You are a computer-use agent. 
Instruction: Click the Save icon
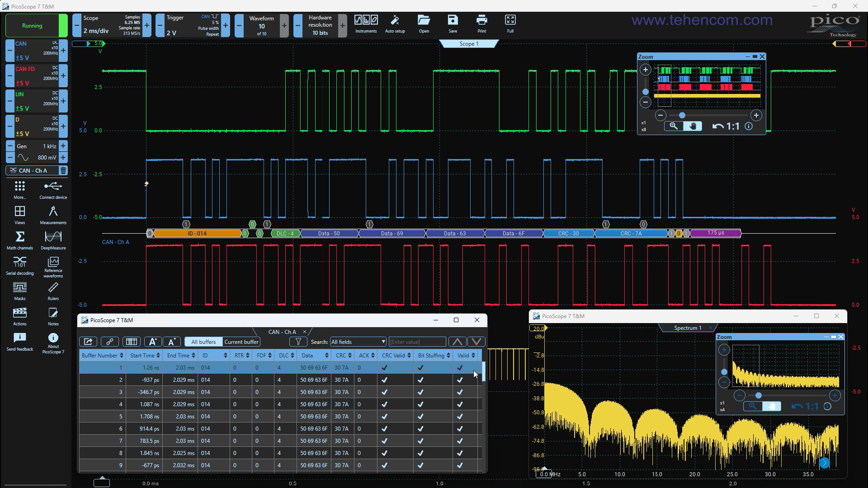tap(453, 24)
